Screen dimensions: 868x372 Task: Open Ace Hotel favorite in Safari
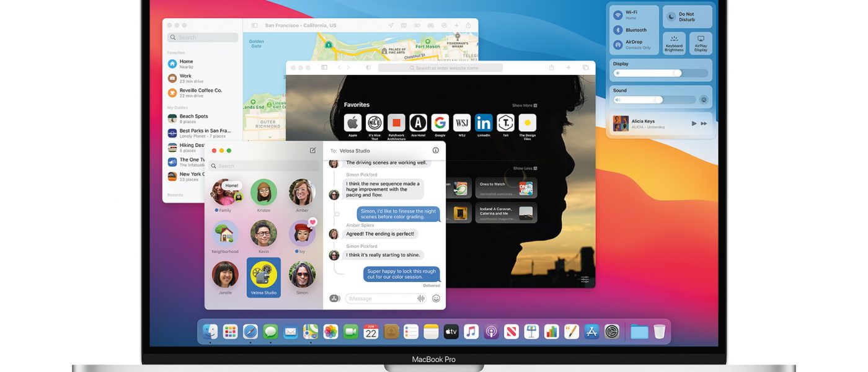[418, 123]
